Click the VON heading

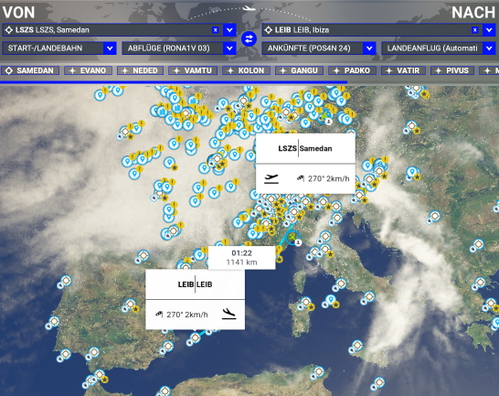(x=18, y=12)
